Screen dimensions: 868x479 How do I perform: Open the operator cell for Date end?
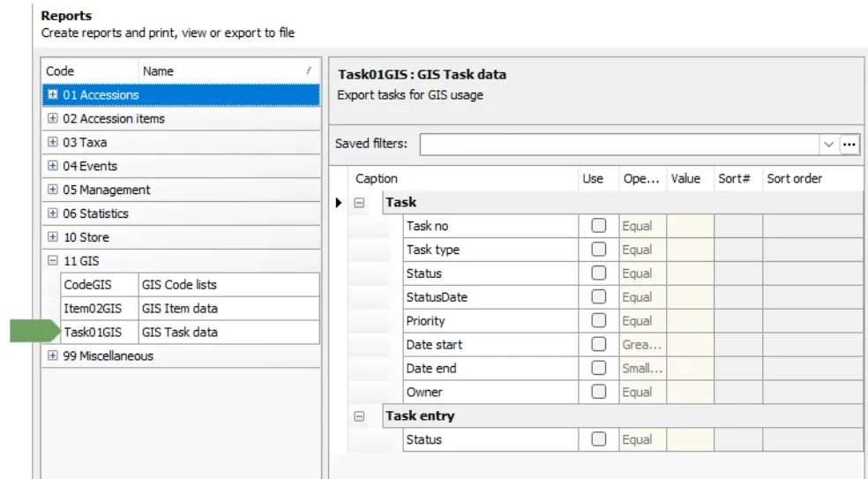pos(643,368)
